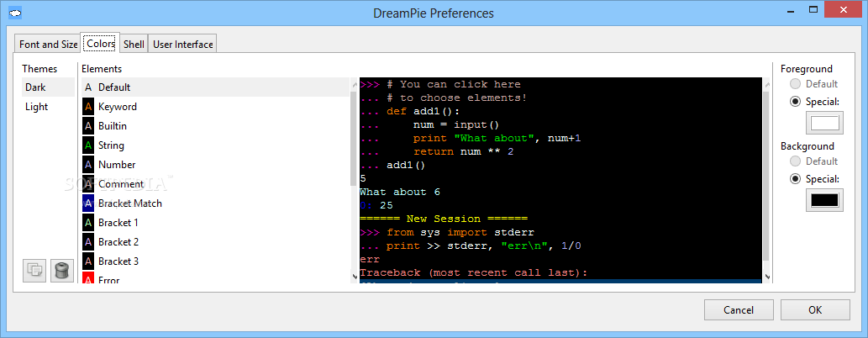The height and width of the screenshot is (338, 868).
Task: Click the Bracket 2 color sample icon
Action: coord(88,242)
